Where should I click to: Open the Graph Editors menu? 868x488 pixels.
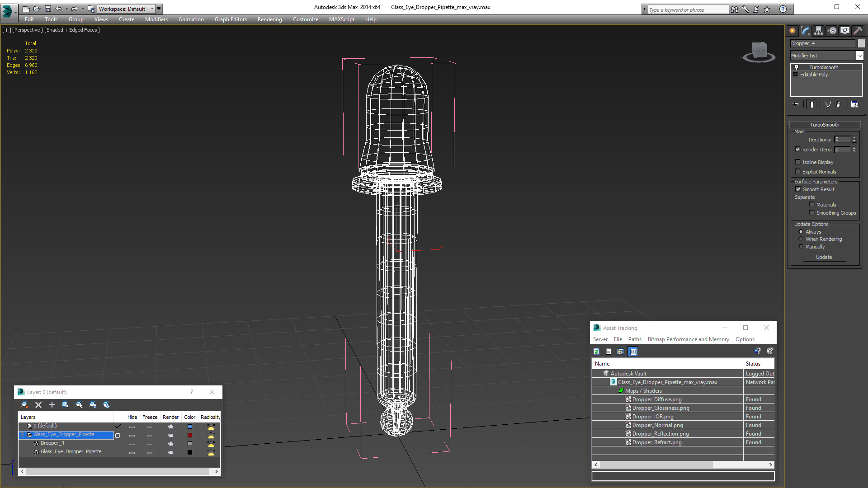(x=231, y=19)
